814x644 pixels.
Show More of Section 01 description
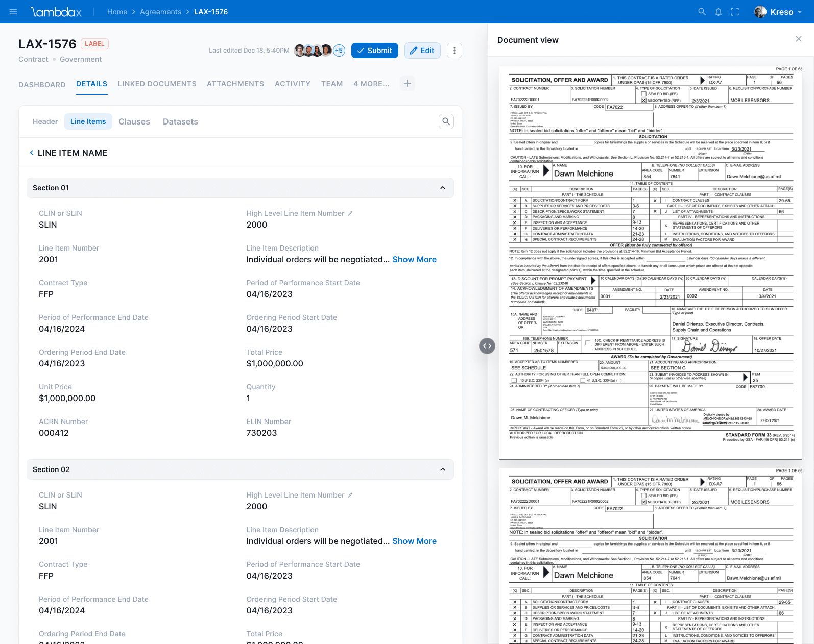415,259
